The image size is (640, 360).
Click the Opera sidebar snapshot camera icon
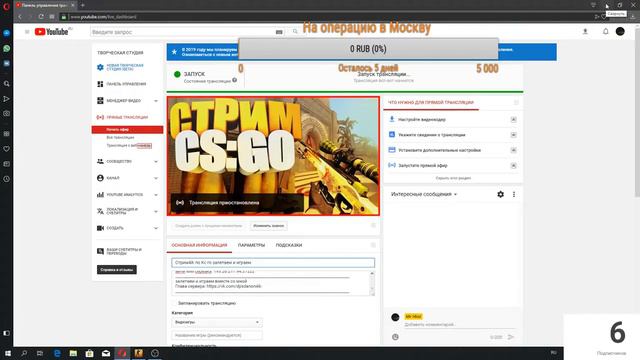[x=7, y=114]
